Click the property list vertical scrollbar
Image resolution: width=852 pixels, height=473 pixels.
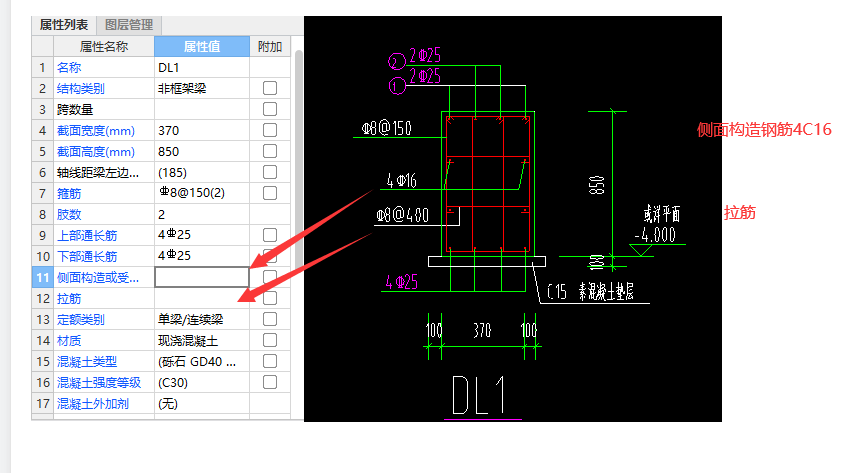298,234
